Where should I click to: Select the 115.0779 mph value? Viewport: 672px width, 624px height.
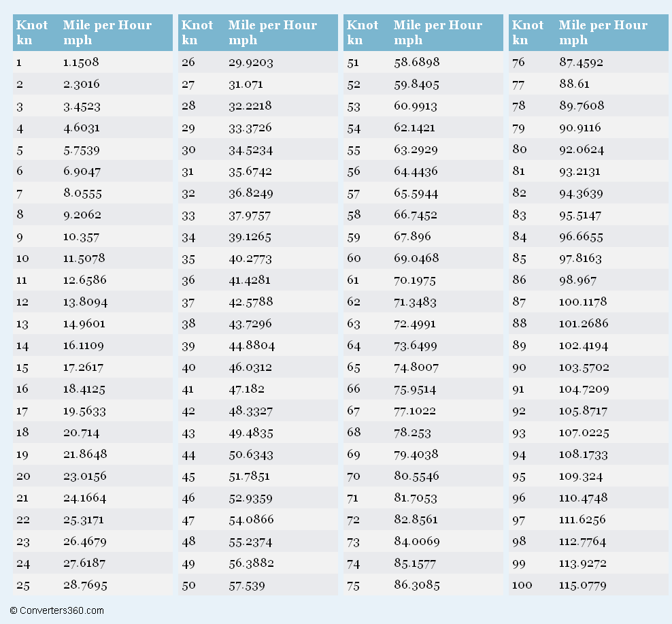pyautogui.click(x=583, y=585)
